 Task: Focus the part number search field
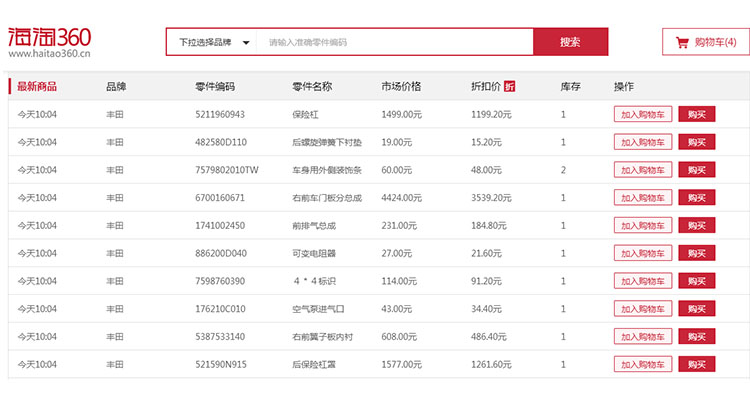pyautogui.click(x=395, y=42)
